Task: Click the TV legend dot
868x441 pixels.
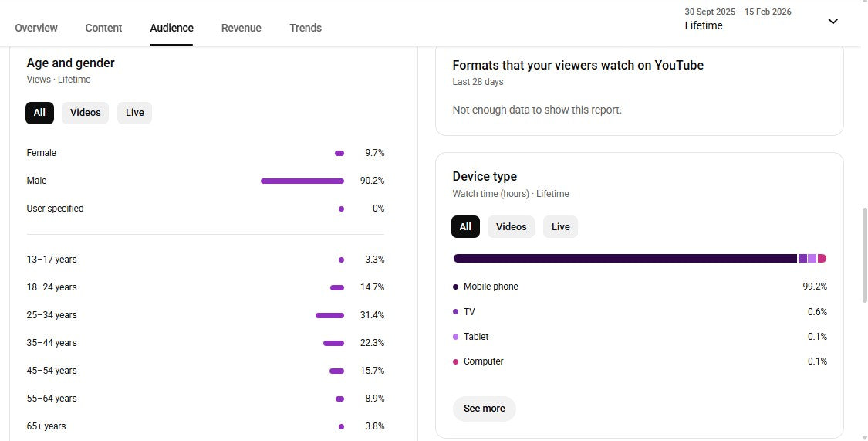Action: pyautogui.click(x=456, y=312)
